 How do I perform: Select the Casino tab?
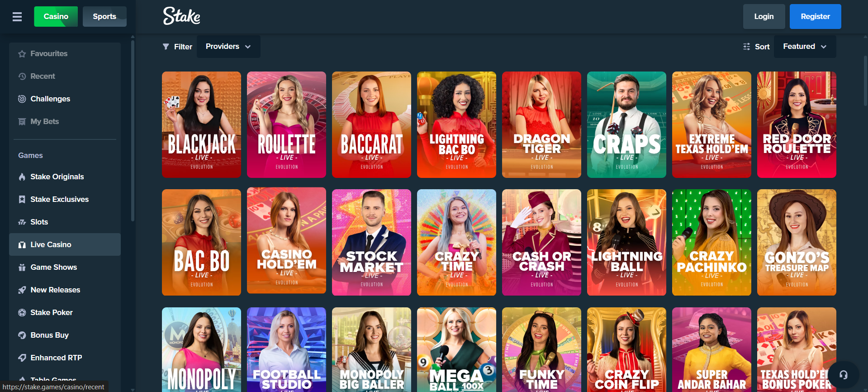click(x=56, y=16)
